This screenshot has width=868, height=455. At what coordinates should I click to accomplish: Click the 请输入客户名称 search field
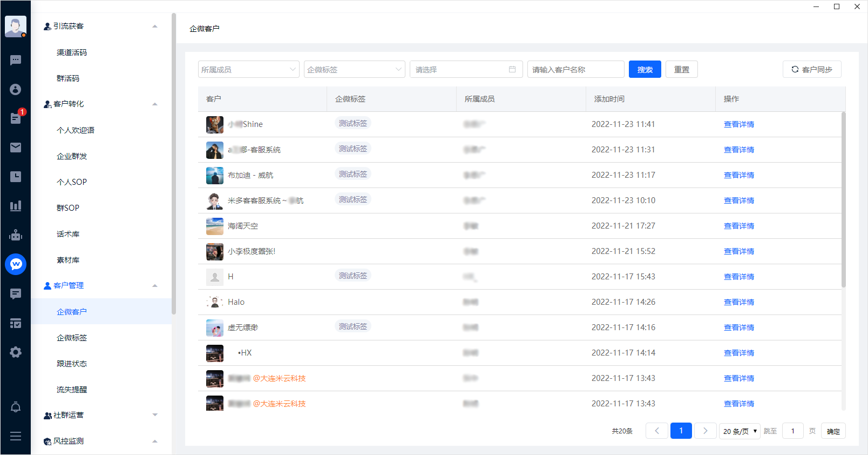tap(575, 70)
